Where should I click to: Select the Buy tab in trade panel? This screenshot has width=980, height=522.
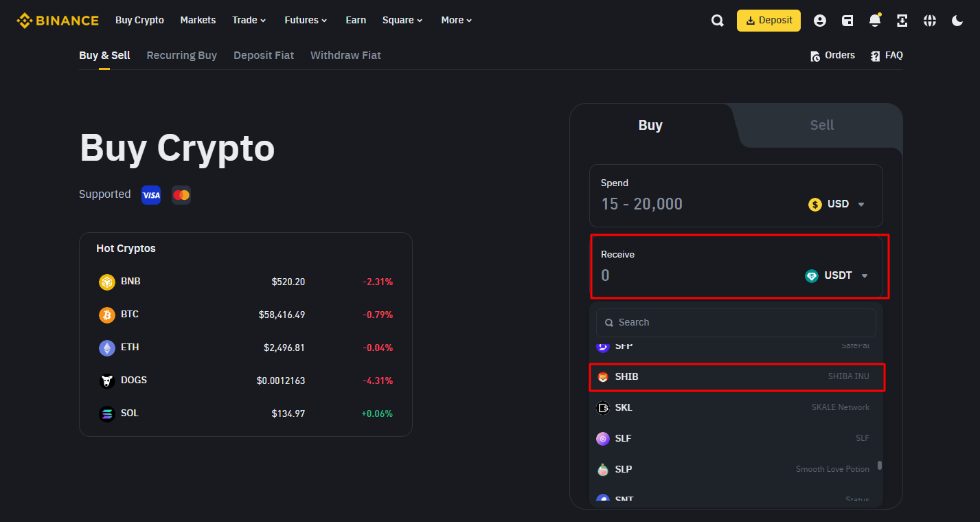(650, 125)
